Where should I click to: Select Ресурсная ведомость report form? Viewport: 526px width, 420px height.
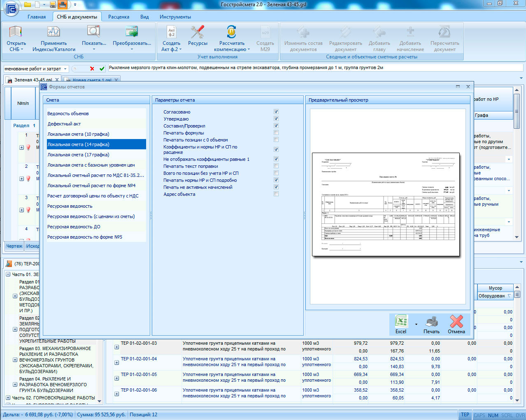[70, 206]
